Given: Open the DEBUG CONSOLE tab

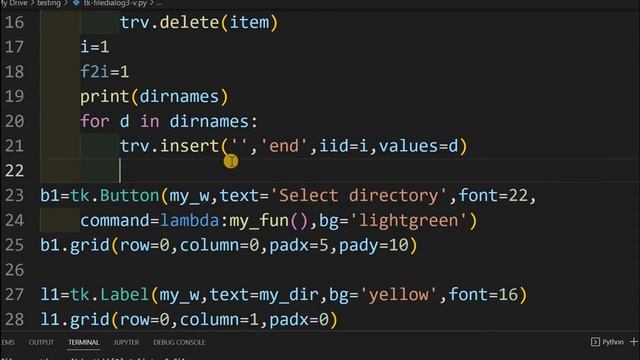Looking at the screenshot, I should click(179, 342).
